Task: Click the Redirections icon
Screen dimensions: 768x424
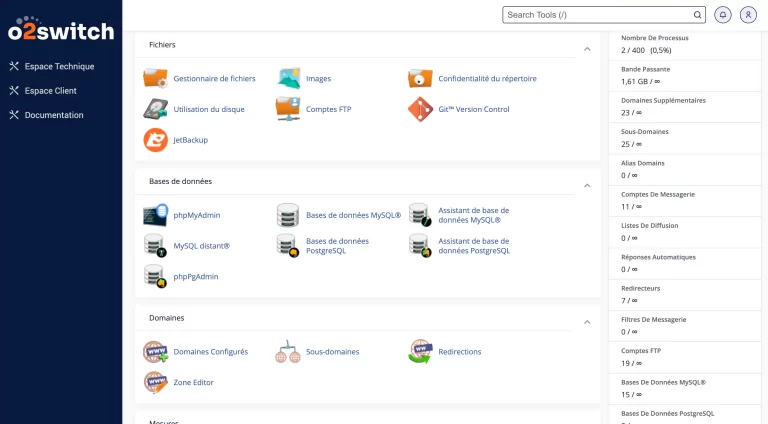Action: click(x=420, y=352)
